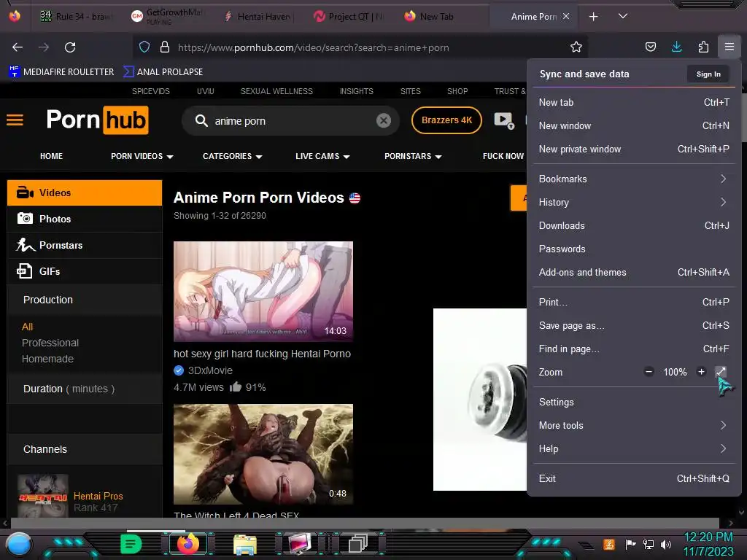Click the Firefox back arrow button

tap(18, 47)
